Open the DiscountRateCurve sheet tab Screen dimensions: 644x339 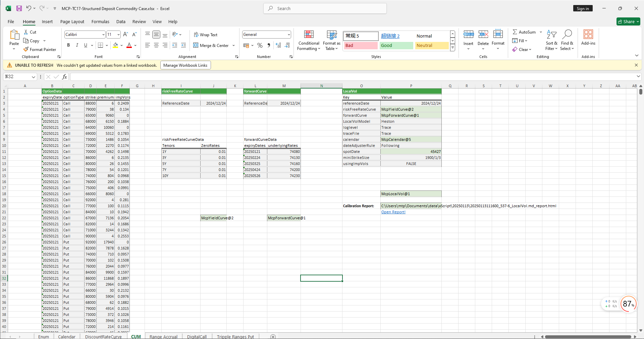[103, 336]
